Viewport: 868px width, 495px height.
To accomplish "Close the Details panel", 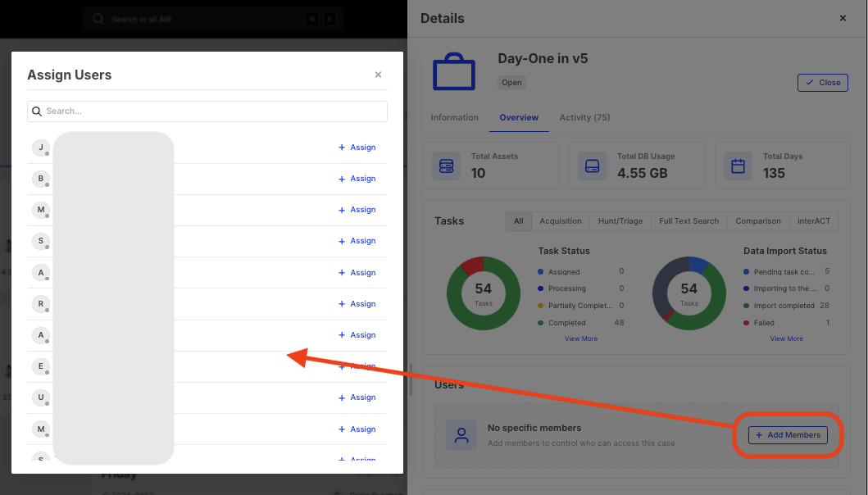I will point(843,18).
